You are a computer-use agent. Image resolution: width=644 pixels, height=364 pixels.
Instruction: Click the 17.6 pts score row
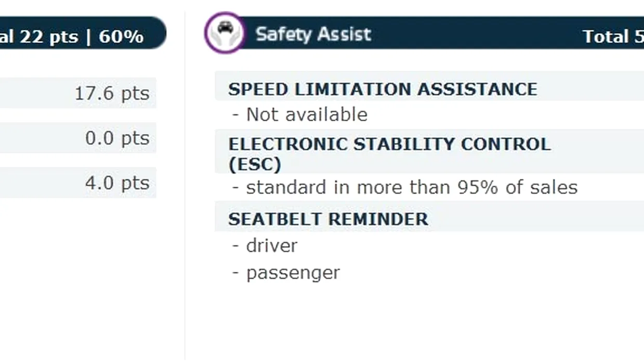78,94
